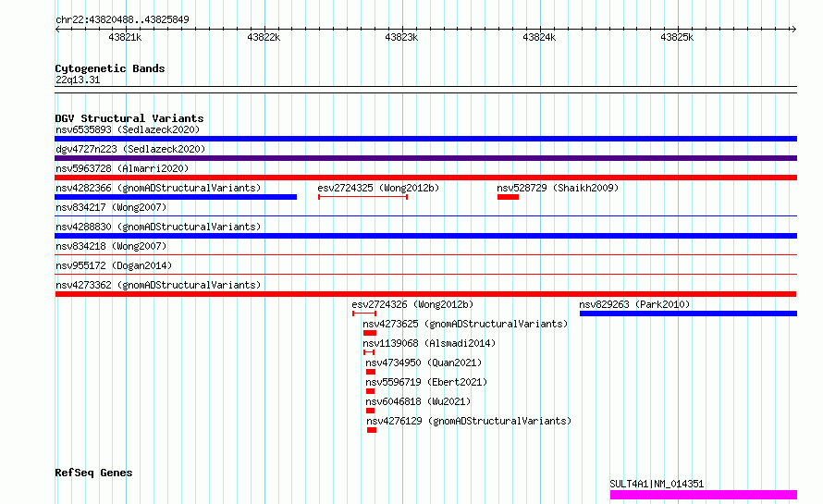Open the nsv5963728 (Almarri2020) label
The width and height of the screenshot is (823, 504).
(122, 168)
